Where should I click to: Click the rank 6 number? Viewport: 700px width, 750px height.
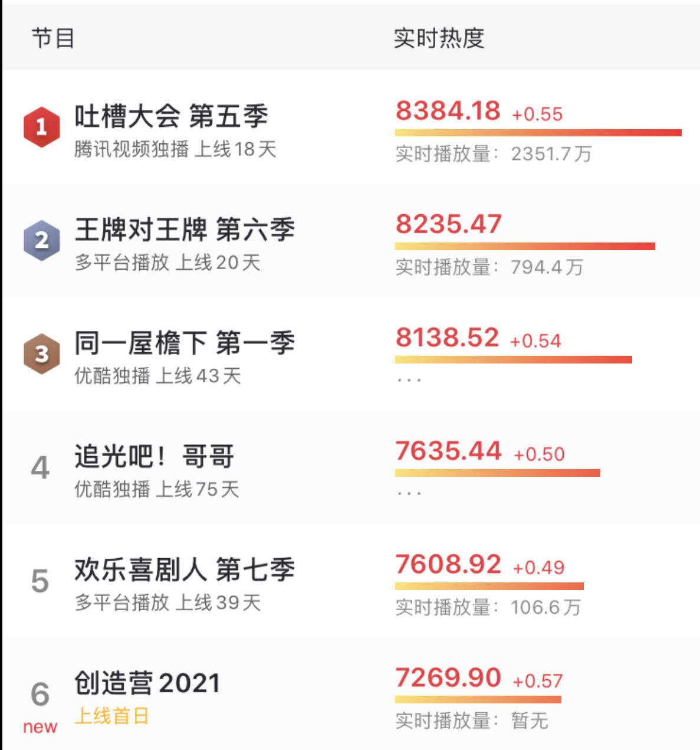[40, 694]
